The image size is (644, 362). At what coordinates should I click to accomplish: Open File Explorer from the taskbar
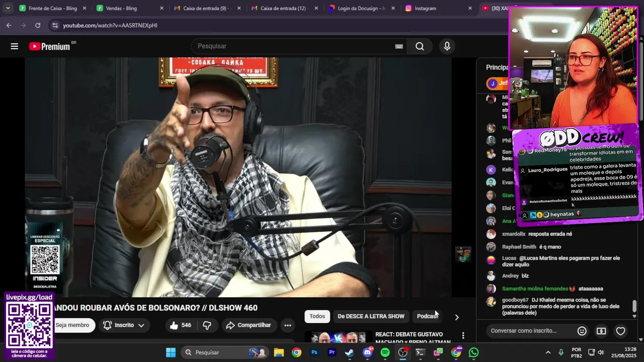point(279,352)
